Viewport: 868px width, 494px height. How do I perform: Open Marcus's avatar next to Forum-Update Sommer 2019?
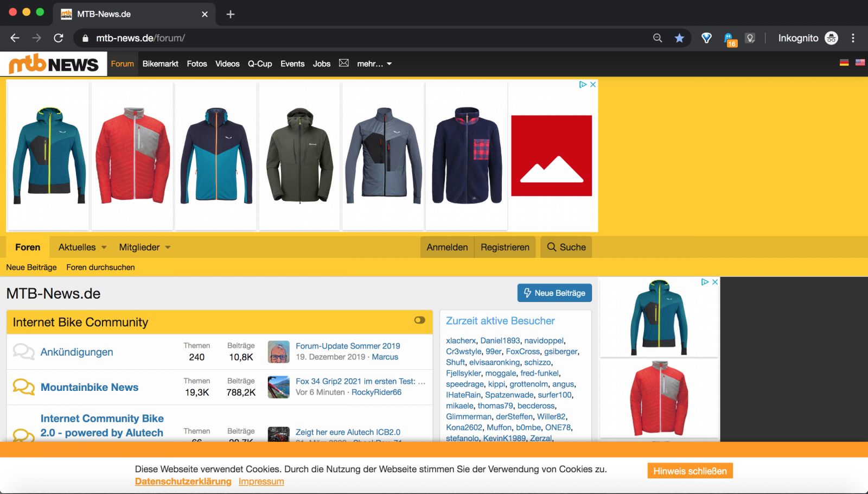tap(279, 352)
